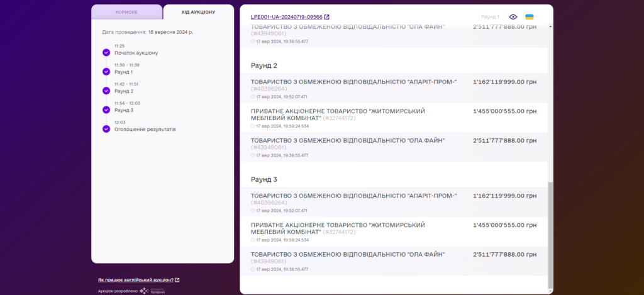Click ОЛА ФАЙН bidder row in Раунд 2
This screenshot has height=295, width=644.
394,147
